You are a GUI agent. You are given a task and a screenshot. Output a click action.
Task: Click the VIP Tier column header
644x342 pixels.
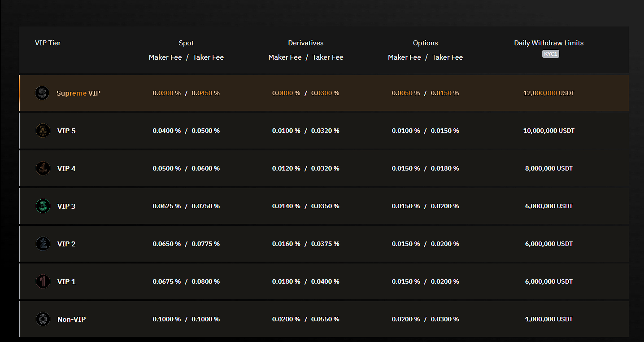pyautogui.click(x=48, y=43)
